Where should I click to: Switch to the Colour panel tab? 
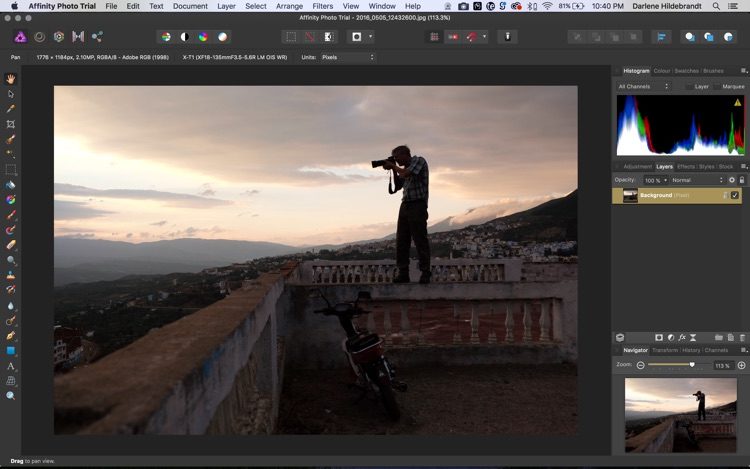point(662,71)
